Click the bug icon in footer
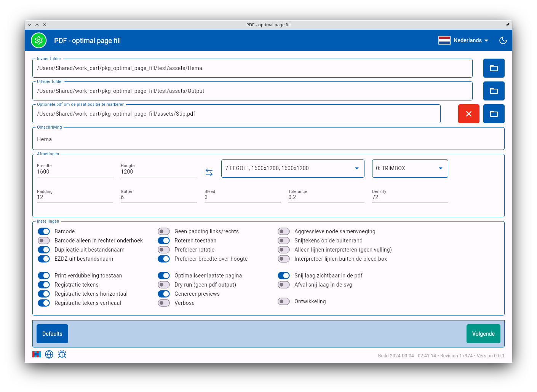Viewport: 537px width, 392px height. tap(62, 354)
